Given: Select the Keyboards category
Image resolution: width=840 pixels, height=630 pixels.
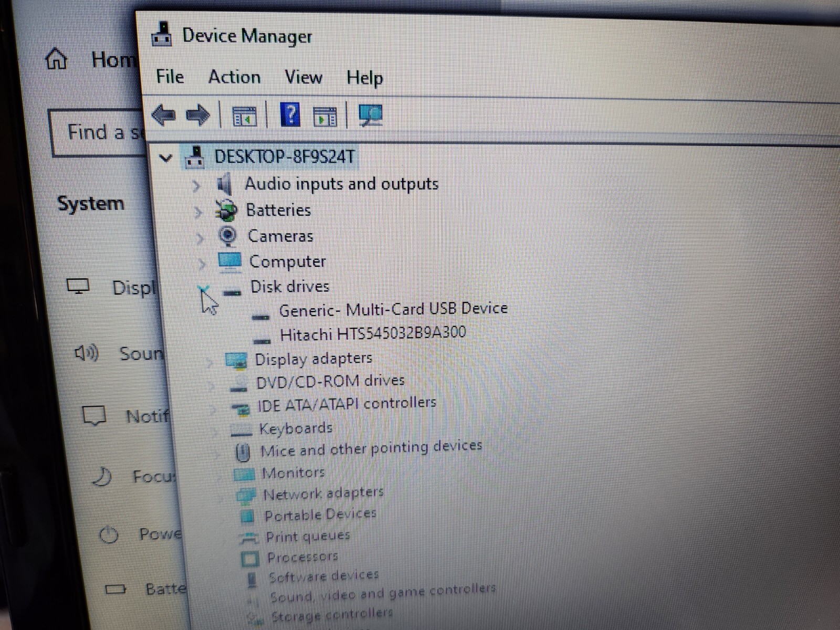Looking at the screenshot, I should [x=296, y=428].
